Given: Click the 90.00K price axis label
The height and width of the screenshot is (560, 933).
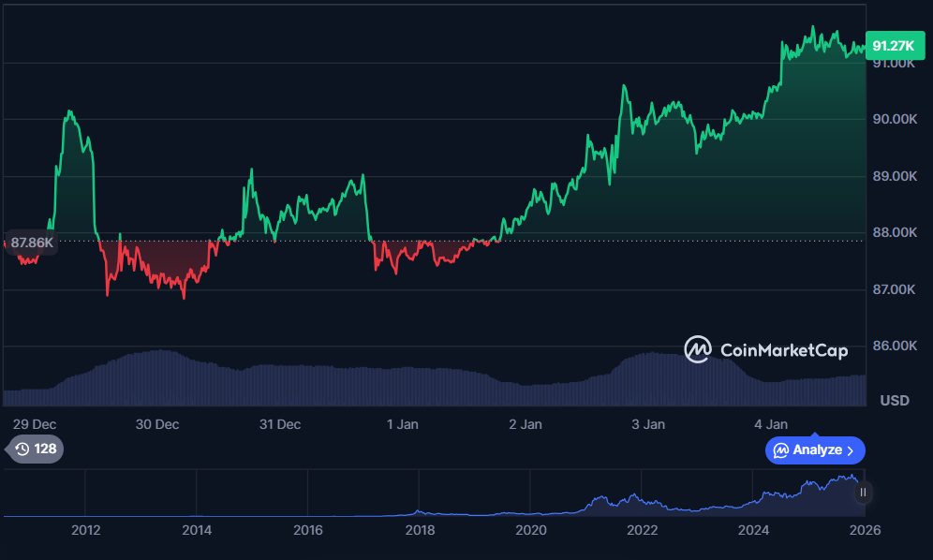Looking at the screenshot, I should (x=893, y=120).
